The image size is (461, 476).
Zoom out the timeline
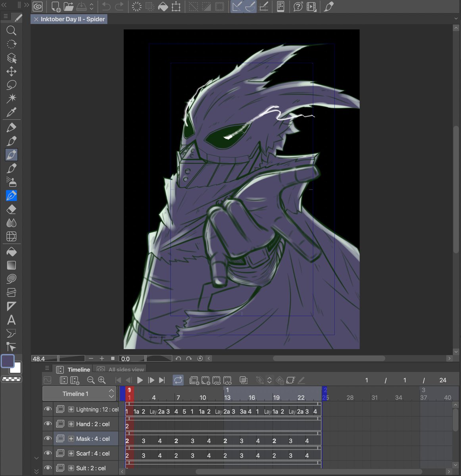[91, 380]
